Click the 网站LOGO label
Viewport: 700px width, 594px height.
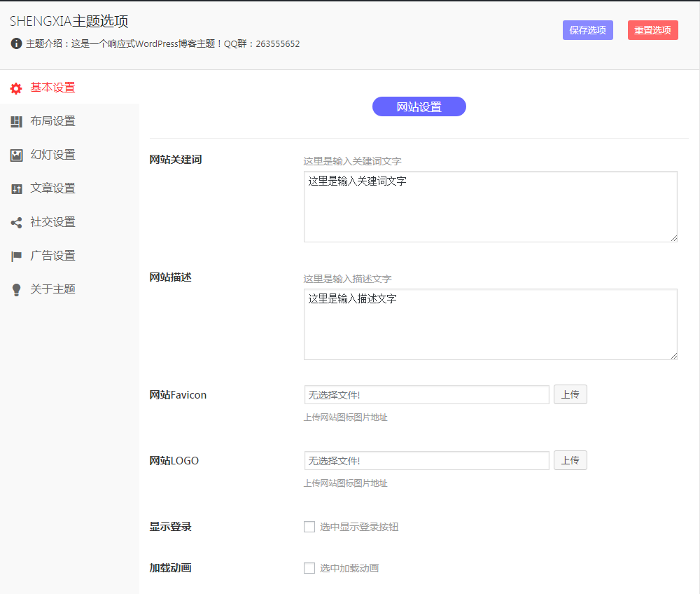[x=174, y=460]
